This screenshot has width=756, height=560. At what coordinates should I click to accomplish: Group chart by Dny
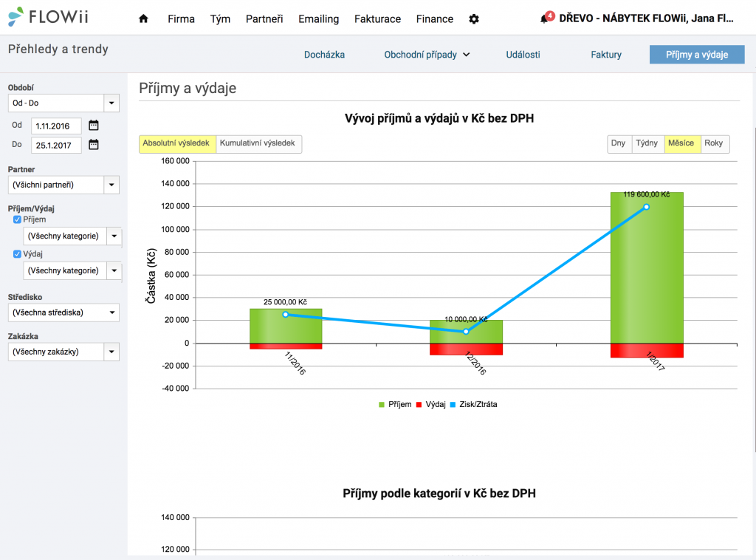(619, 144)
